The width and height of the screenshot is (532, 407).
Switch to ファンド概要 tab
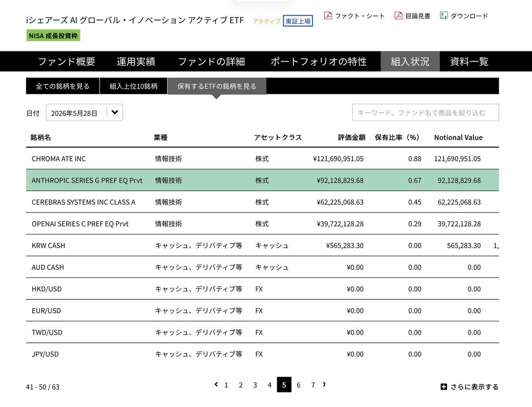[66, 62]
